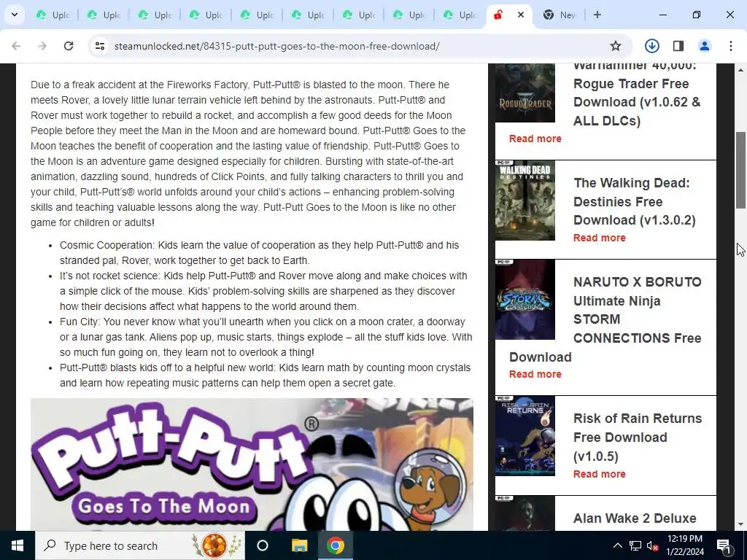Open site information icon in address bar
Screen dimensions: 747x560
100,46
